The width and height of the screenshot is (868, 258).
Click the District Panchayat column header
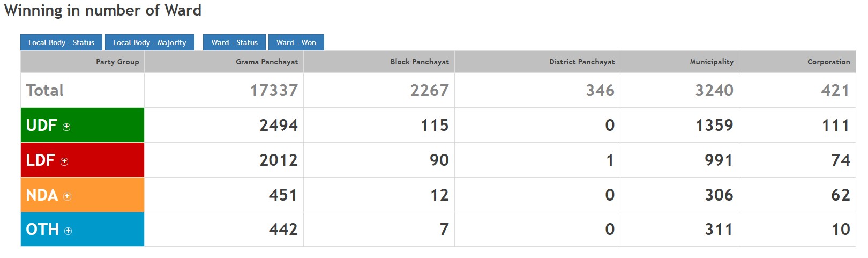(581, 62)
